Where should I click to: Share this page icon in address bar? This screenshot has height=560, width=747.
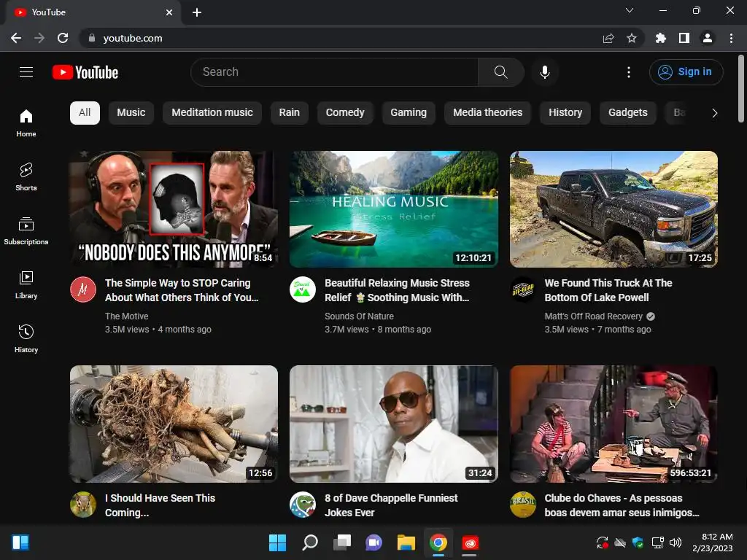click(x=608, y=38)
